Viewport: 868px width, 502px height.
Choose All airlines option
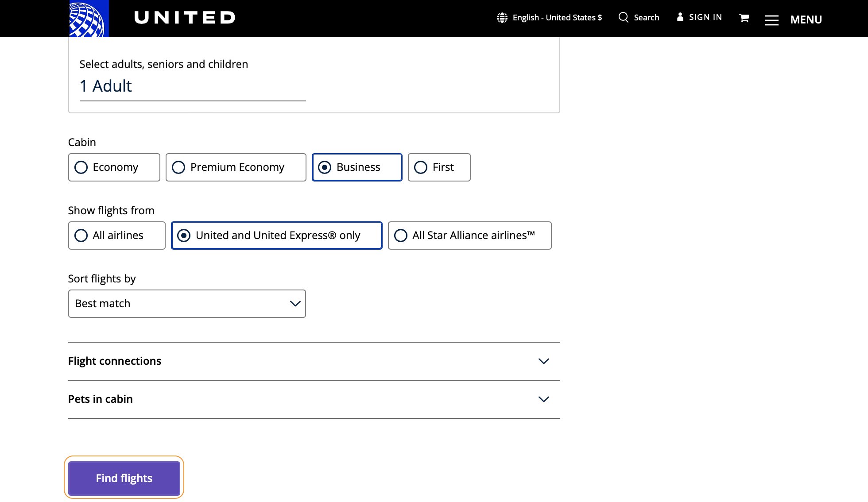[117, 236]
